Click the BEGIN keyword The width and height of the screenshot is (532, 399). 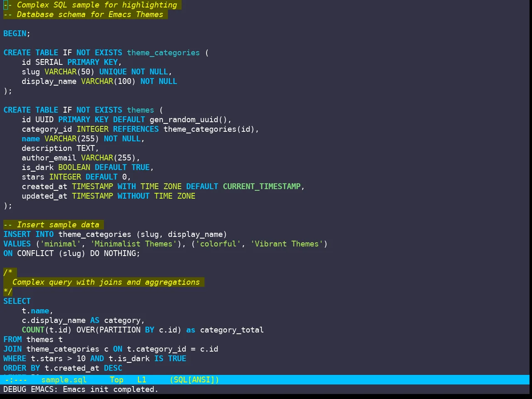(x=15, y=34)
